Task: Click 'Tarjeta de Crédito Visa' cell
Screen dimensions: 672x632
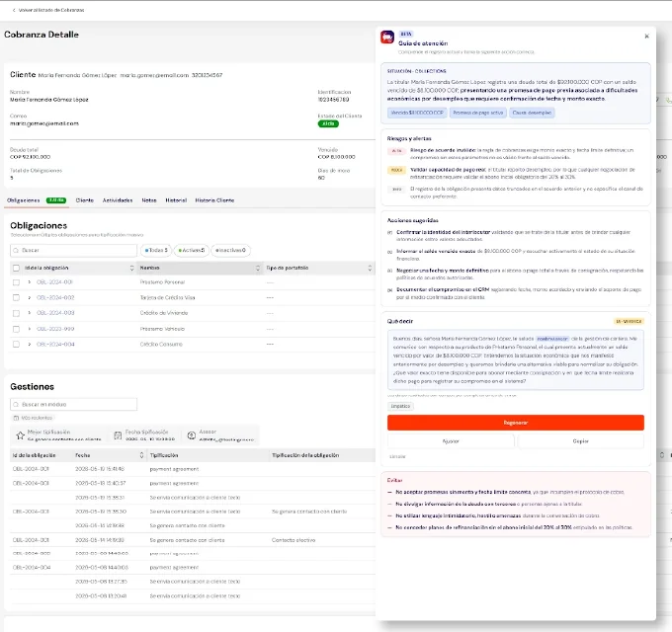Action: click(168, 297)
